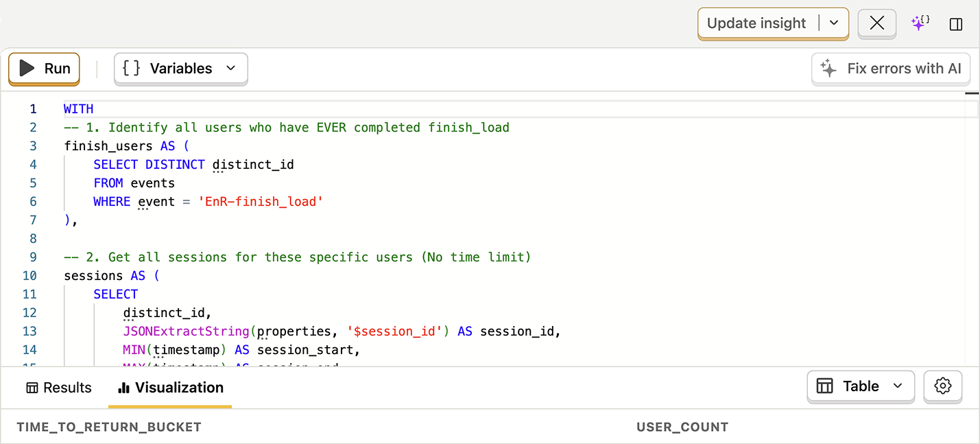Sort by TIME_TO_RETURN_BUCKET column header
Image resolution: width=980 pixels, height=444 pixels.
109,427
